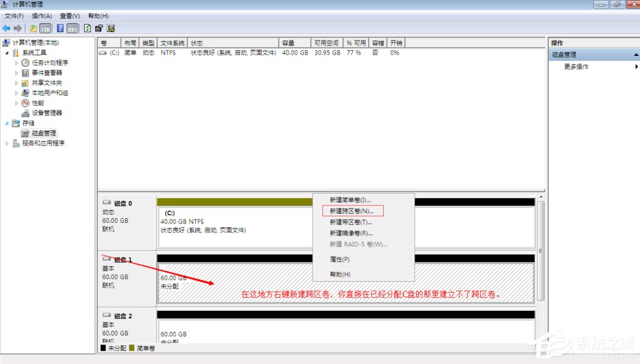
Task: Click the 计算机管理(本地) root node icon
Action: click(x=6, y=42)
